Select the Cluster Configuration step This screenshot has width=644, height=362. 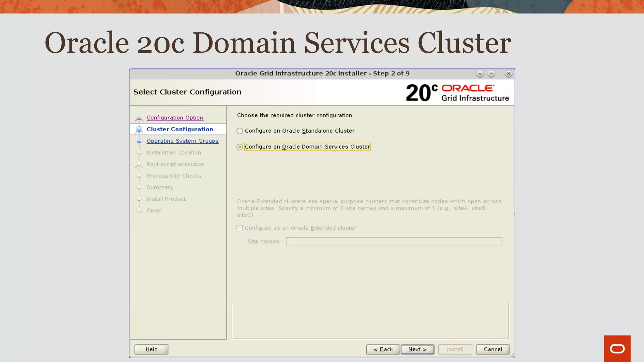coord(180,129)
